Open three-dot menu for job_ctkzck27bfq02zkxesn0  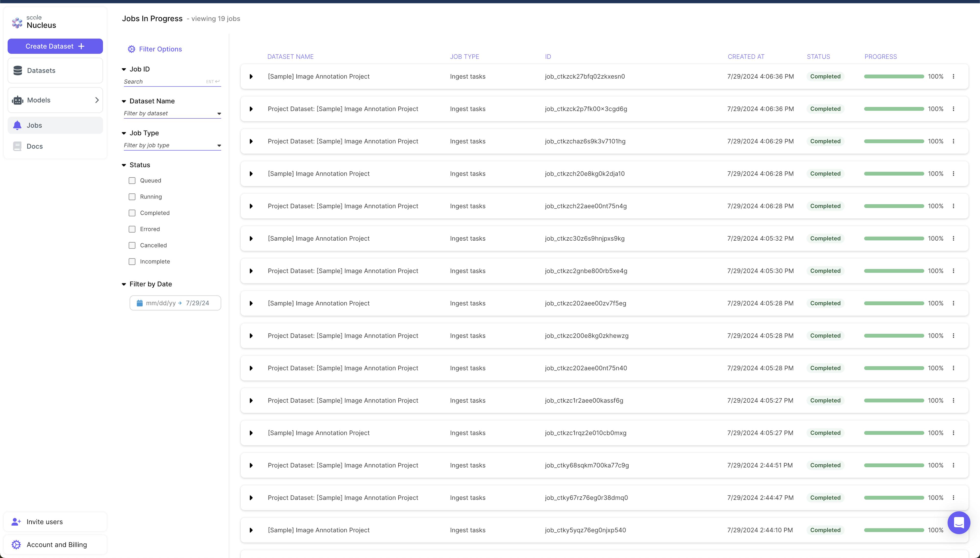pyautogui.click(x=953, y=77)
